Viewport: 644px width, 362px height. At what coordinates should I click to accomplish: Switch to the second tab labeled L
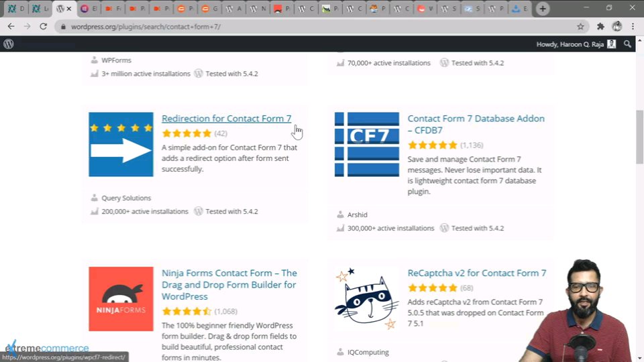[x=40, y=9]
